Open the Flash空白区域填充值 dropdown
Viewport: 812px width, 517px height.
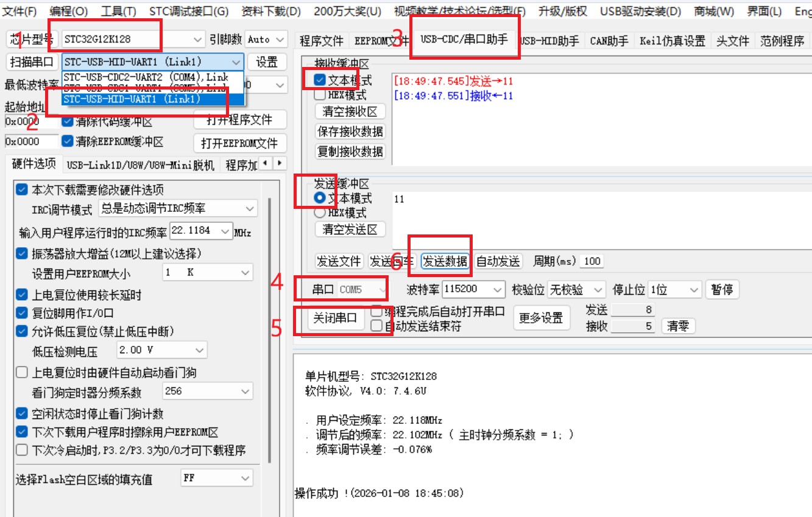click(x=246, y=477)
